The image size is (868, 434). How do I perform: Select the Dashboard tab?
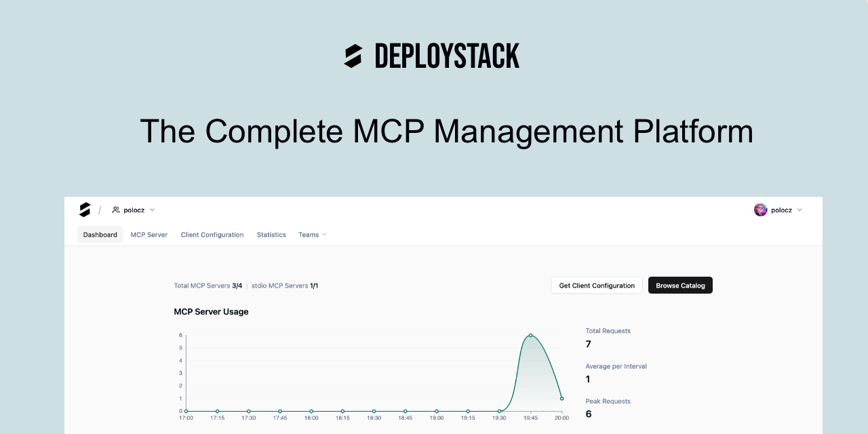(100, 235)
